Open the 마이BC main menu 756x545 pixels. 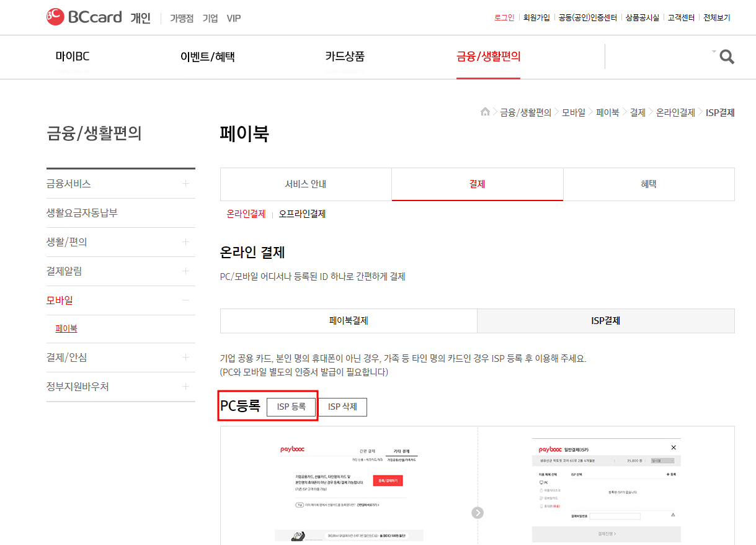(73, 56)
